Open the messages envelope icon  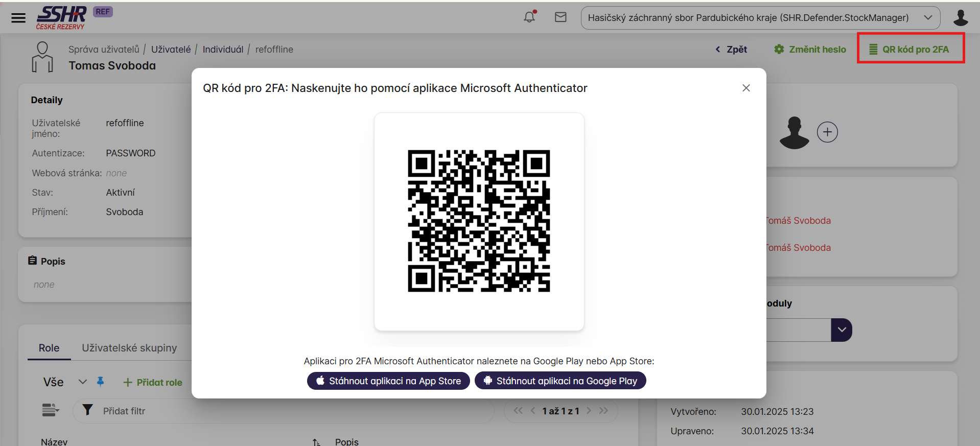point(561,17)
